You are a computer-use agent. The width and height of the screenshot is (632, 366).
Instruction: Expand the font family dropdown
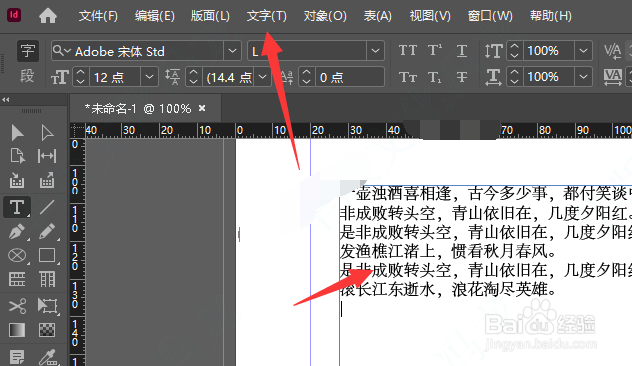coord(232,51)
